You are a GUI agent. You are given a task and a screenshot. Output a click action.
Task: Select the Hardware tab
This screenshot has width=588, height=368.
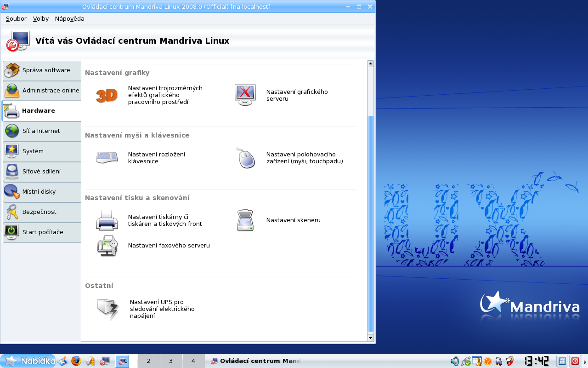pos(42,111)
